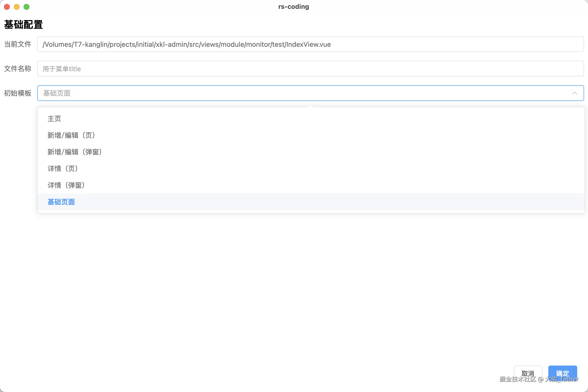
Task: Choose 新增/编辑（页）from the template list
Action: [72, 135]
